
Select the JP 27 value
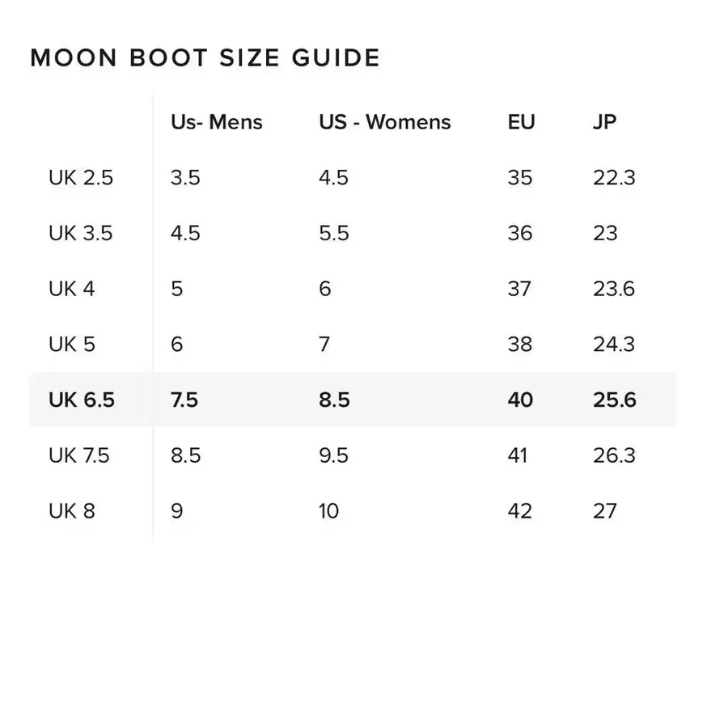coord(605,511)
